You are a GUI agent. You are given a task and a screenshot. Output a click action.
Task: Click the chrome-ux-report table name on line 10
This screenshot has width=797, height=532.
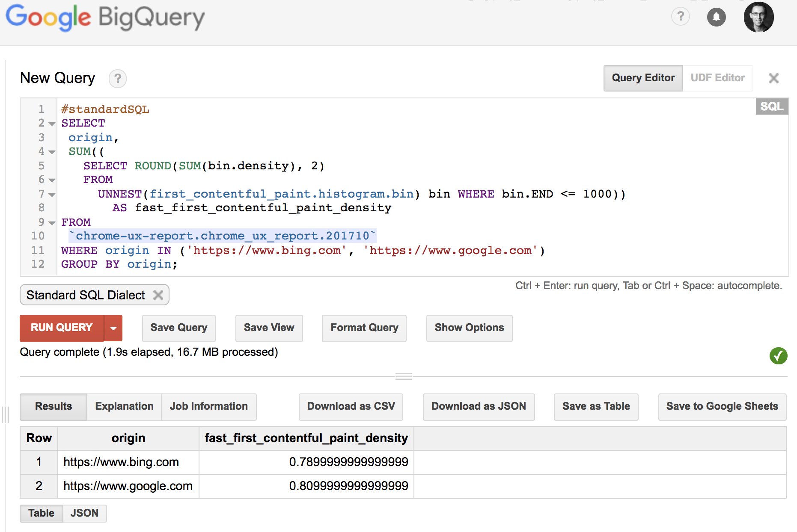click(x=222, y=236)
